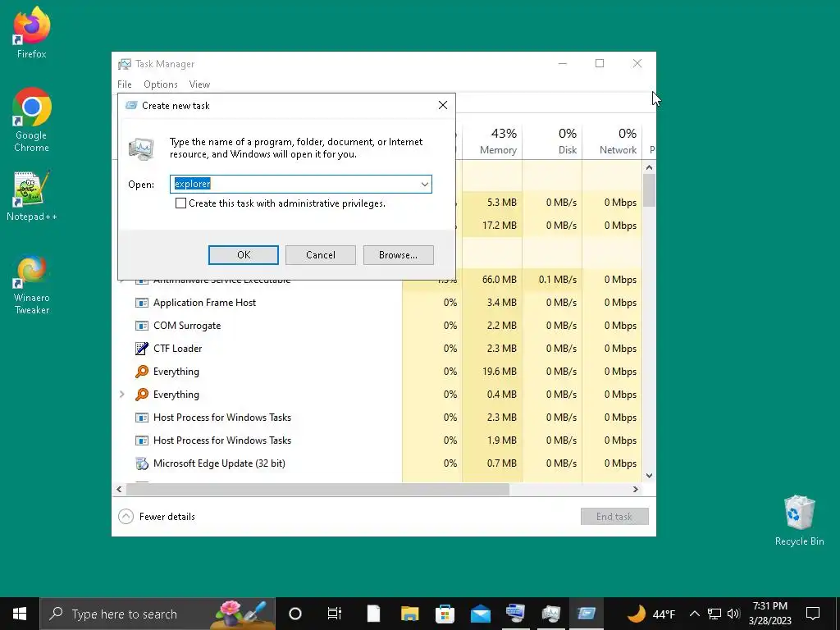The width and height of the screenshot is (840, 630).
Task: Open Firefox desktop shortcut
Action: click(x=32, y=33)
